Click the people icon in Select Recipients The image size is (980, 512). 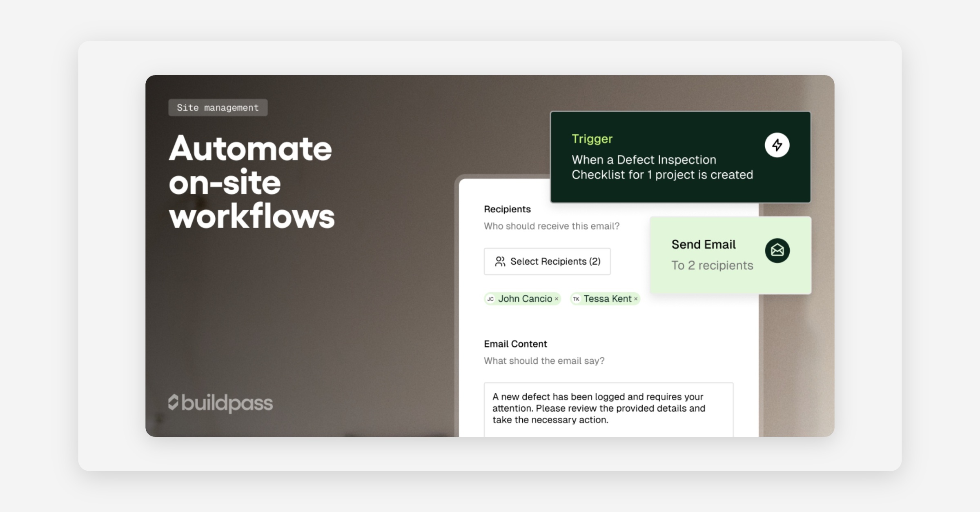[500, 261]
